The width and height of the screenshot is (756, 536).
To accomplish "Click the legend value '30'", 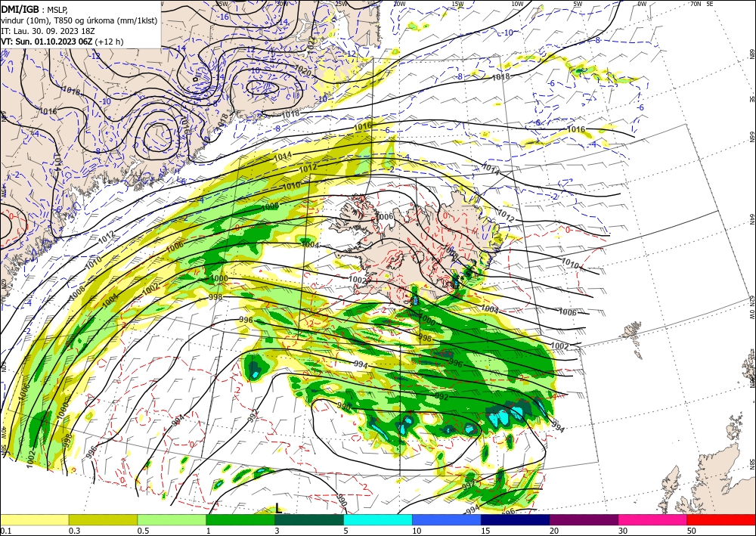I will [x=623, y=531].
